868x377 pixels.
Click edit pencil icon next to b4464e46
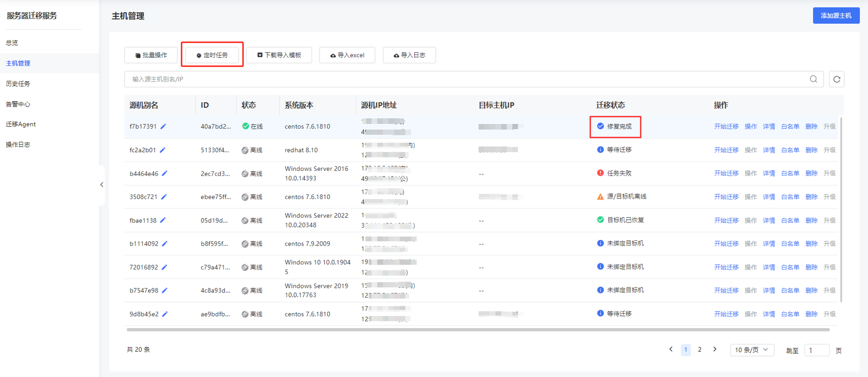click(x=165, y=173)
